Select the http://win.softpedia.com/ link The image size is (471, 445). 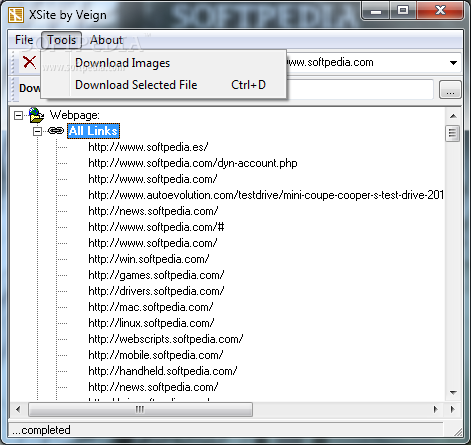click(x=149, y=259)
